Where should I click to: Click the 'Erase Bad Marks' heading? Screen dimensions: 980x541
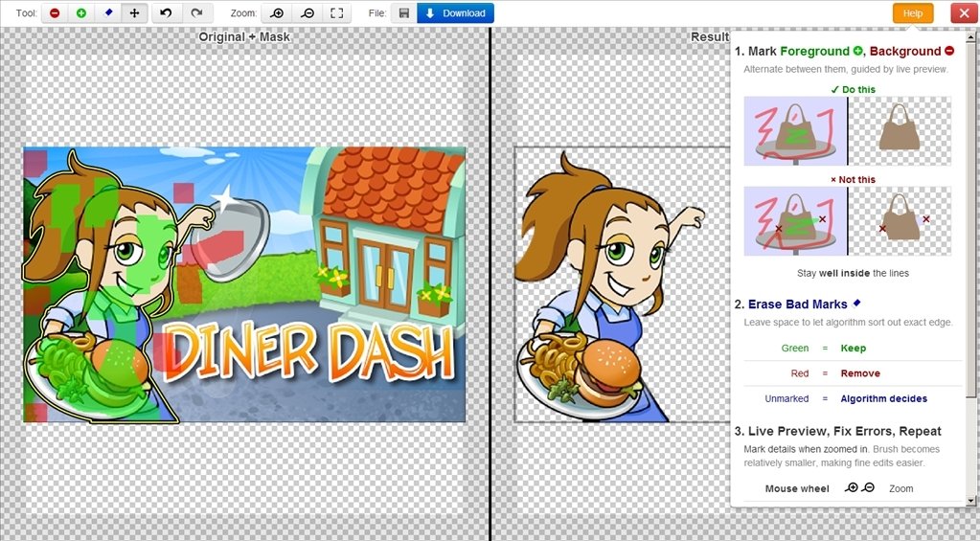[797, 304]
